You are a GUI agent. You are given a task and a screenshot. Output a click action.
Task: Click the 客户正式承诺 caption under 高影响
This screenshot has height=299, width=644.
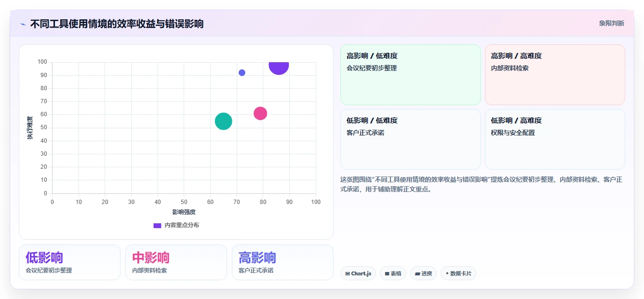256,271
